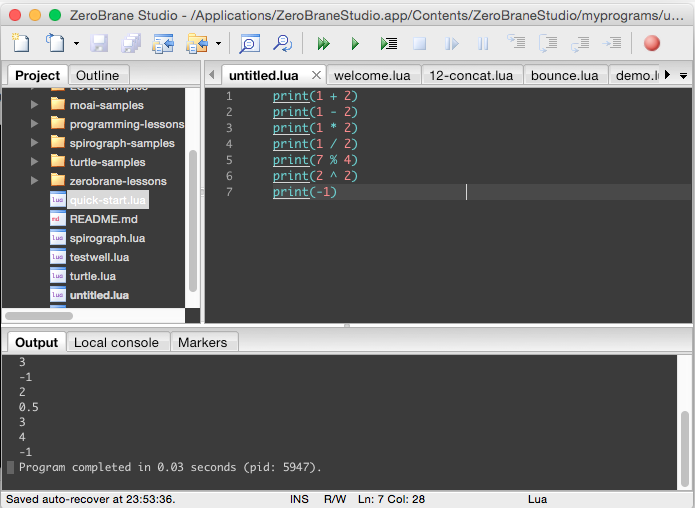The height and width of the screenshot is (508, 695).
Task: Click 'Program completed' output message
Action: click(x=170, y=467)
